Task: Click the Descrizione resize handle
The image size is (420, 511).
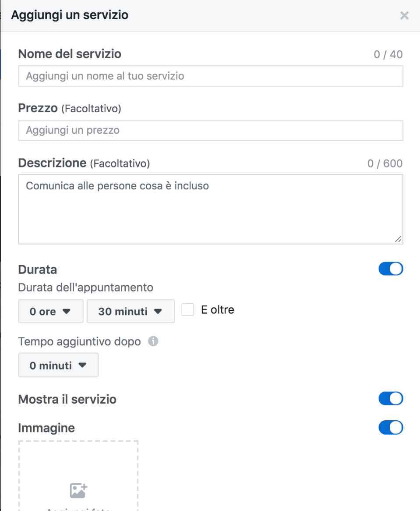Action: point(398,239)
